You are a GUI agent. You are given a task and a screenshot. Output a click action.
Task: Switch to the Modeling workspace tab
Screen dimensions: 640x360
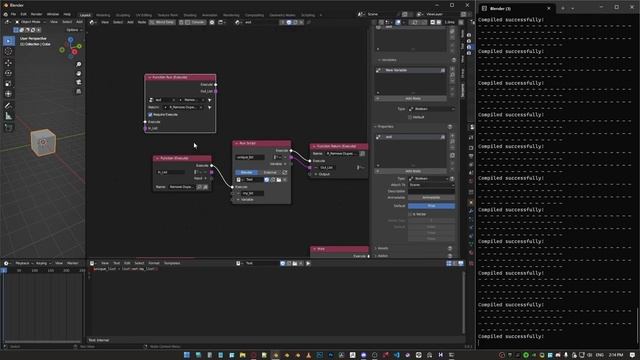[103, 15]
